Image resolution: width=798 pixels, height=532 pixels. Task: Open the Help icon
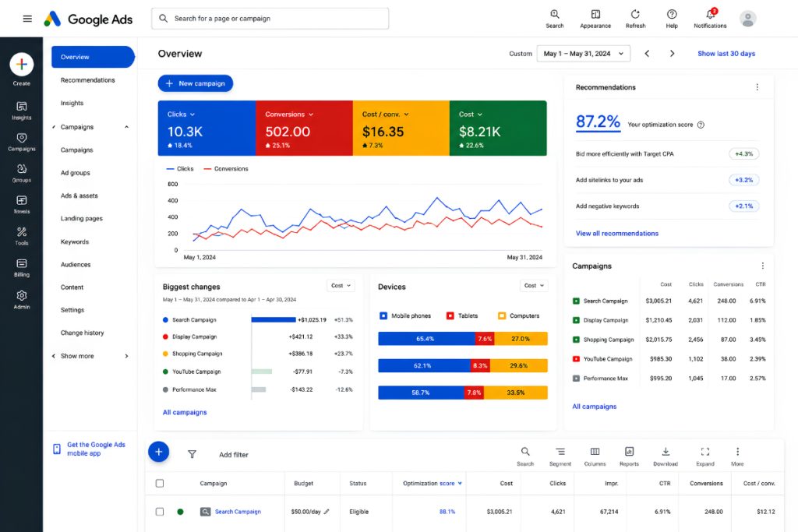(672, 19)
